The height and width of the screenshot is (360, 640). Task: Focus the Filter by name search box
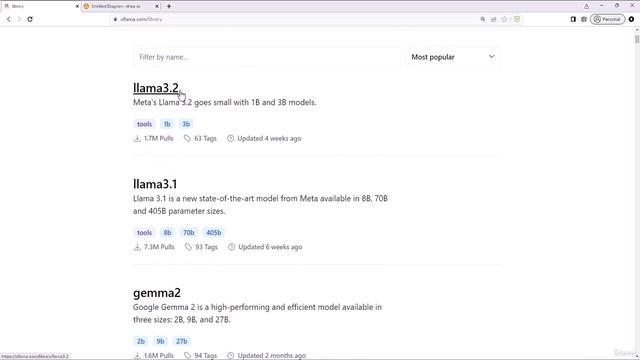click(x=267, y=57)
